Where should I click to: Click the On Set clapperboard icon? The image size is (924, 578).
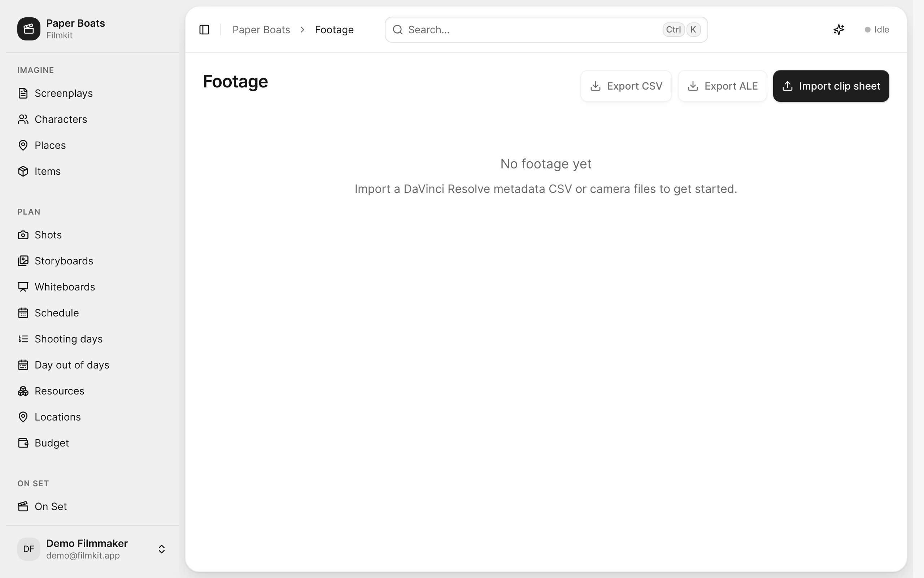pos(23,506)
